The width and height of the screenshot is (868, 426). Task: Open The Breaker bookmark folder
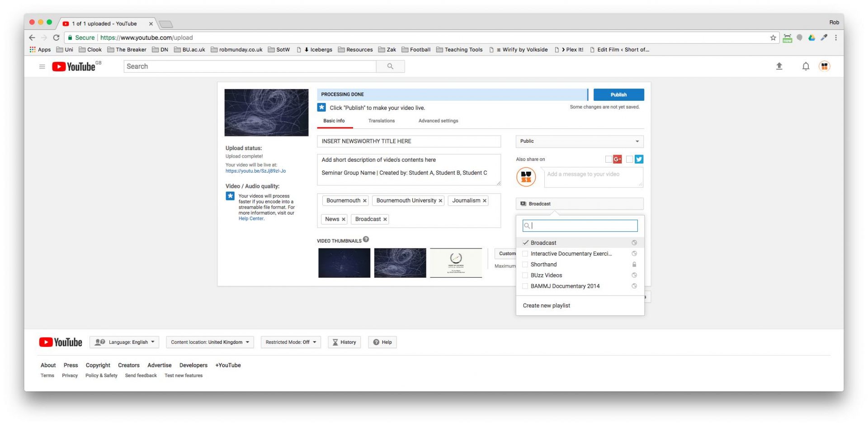coord(127,50)
